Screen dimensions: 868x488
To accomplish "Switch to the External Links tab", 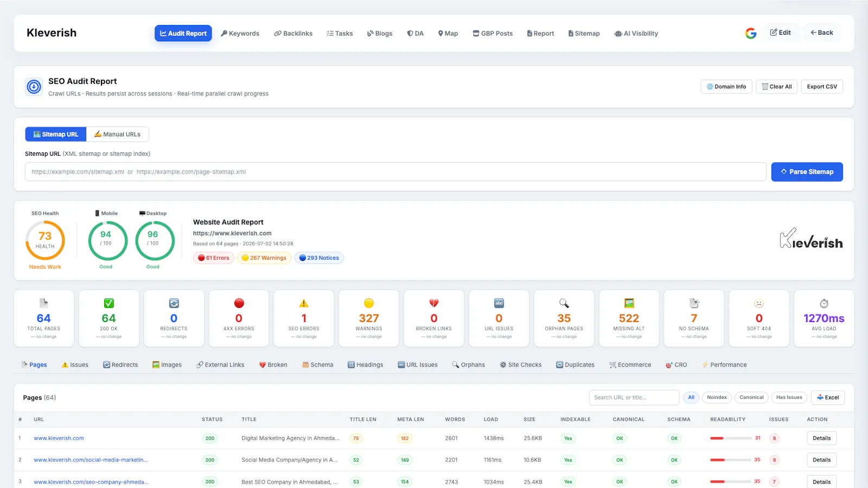I will [x=220, y=365].
